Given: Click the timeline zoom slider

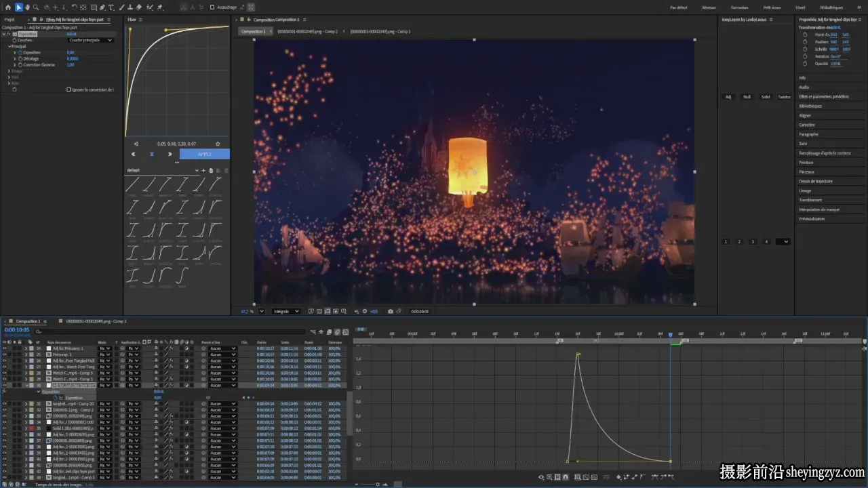Looking at the screenshot, I should tap(376, 484).
